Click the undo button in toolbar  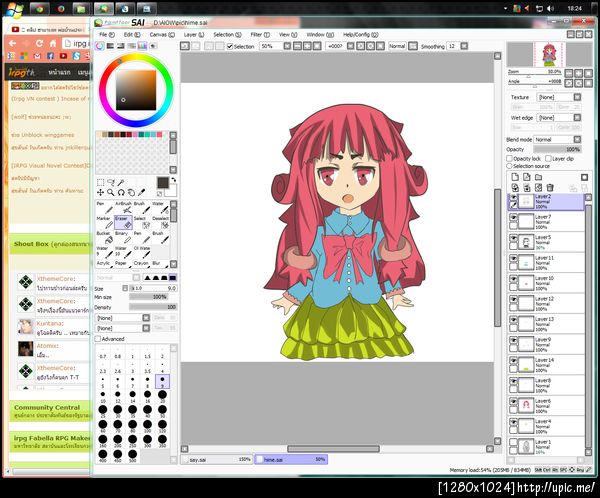pyautogui.click(x=185, y=46)
